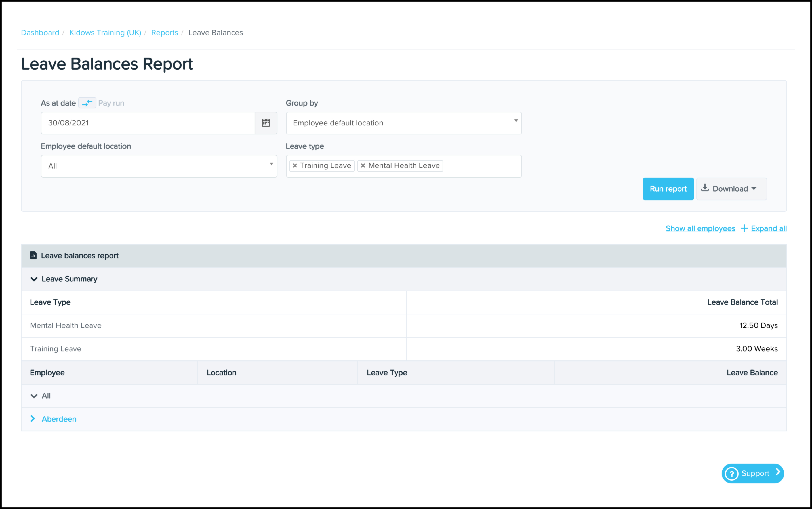Go to Dashboard breadcrumb link
Viewport: 812px width, 509px height.
point(40,33)
